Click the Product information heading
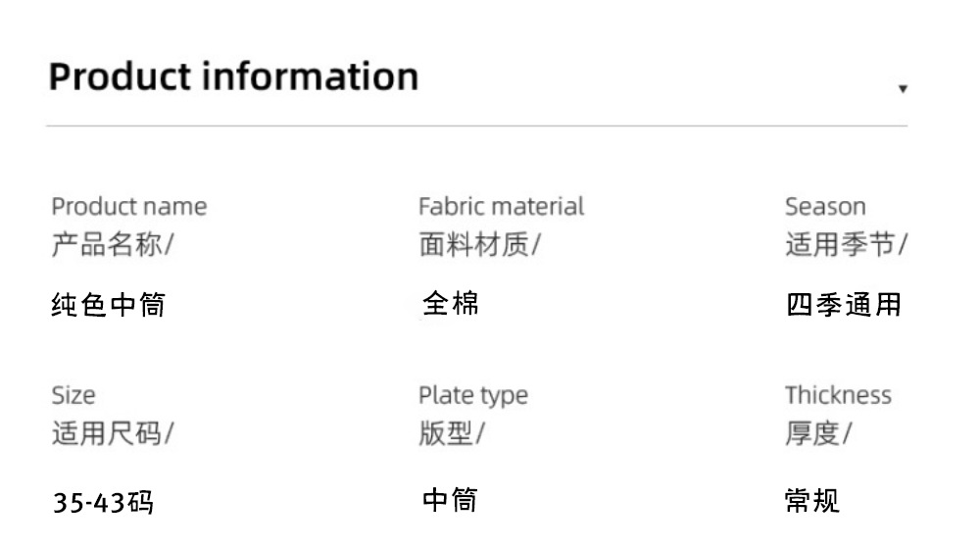 coord(233,76)
